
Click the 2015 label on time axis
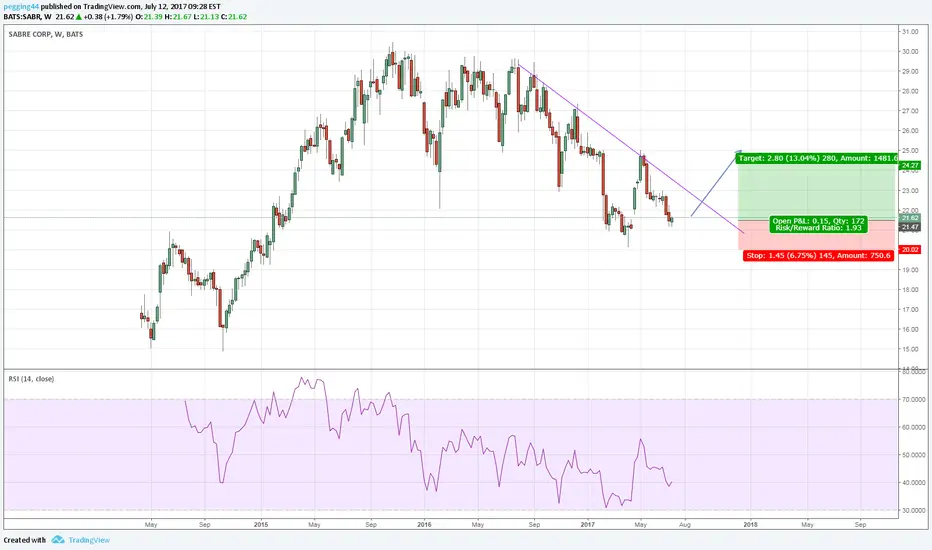pyautogui.click(x=261, y=524)
